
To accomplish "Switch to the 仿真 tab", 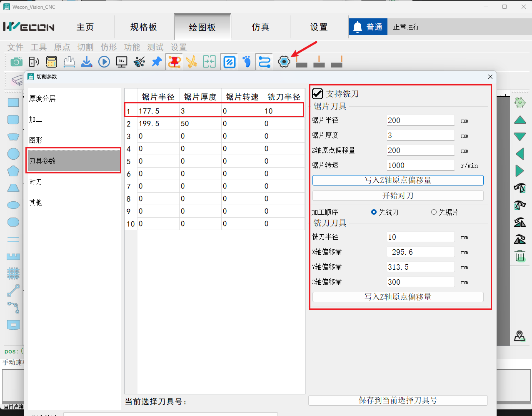I will tap(260, 27).
